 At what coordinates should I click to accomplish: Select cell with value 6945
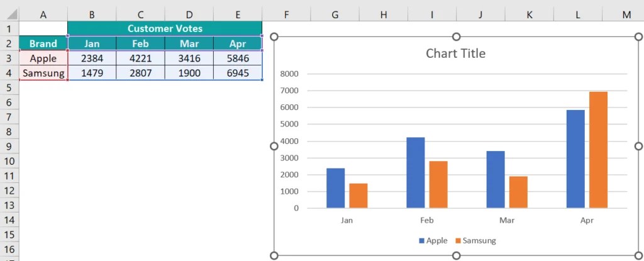238,73
